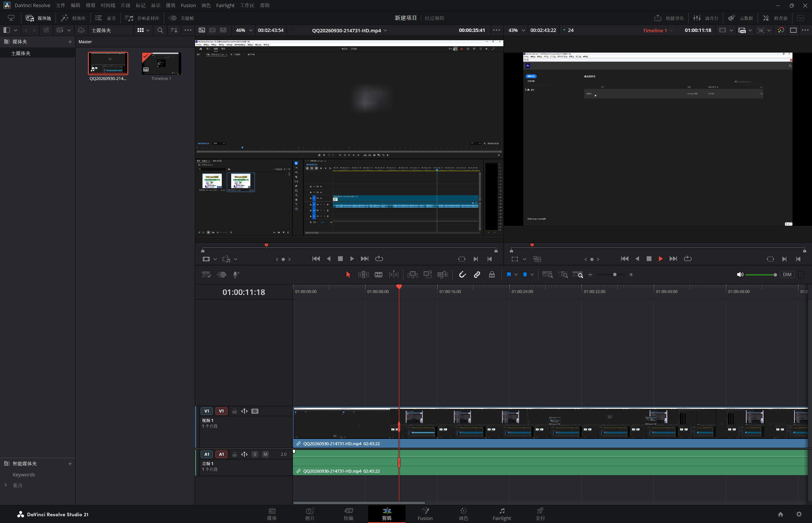Viewport: 812px width, 523px height.
Task: Select the Blade edit mode tool
Action: 379,275
